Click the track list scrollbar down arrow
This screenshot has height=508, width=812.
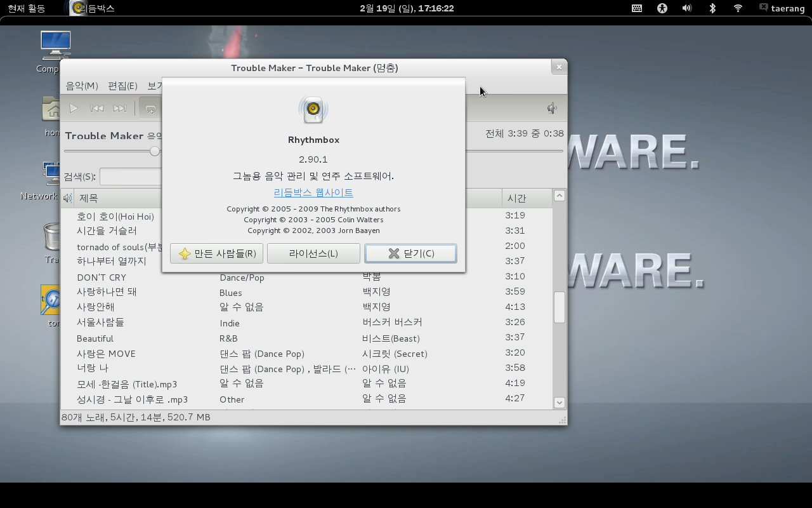pos(559,402)
